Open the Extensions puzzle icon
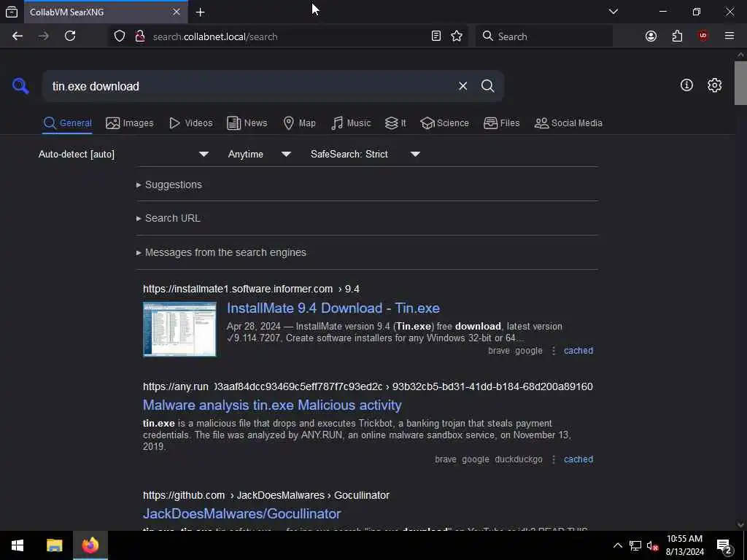This screenshot has width=747, height=560. coord(677,36)
